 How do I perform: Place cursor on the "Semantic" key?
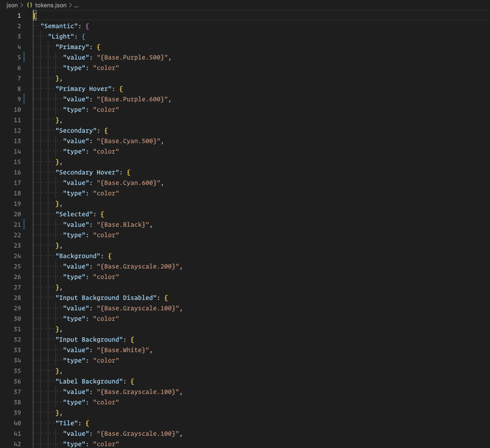(59, 26)
